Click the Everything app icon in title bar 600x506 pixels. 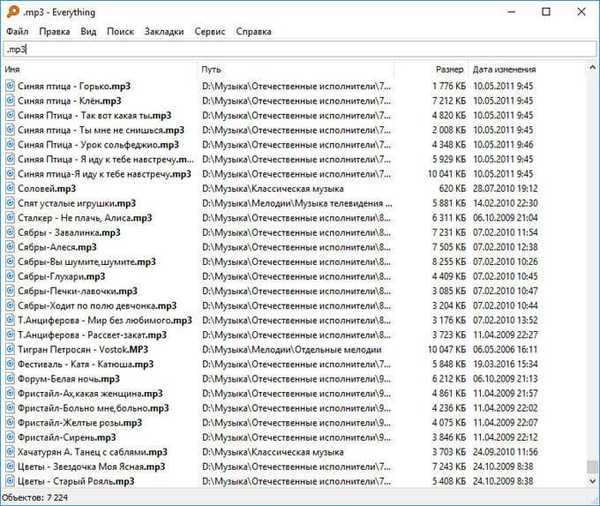pos(13,12)
